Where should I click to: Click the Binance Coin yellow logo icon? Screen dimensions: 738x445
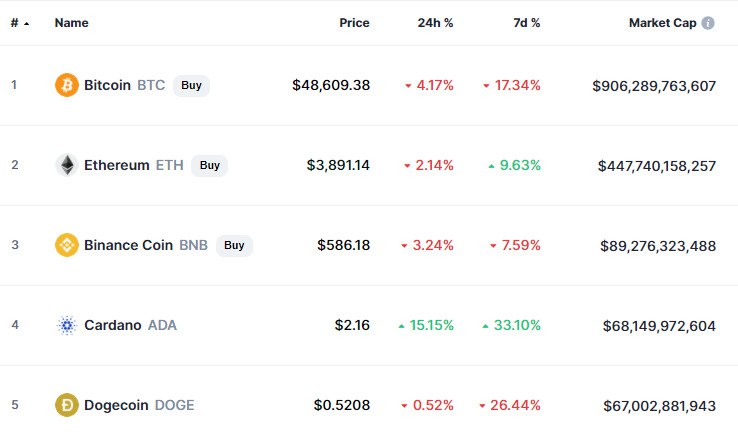(x=67, y=245)
